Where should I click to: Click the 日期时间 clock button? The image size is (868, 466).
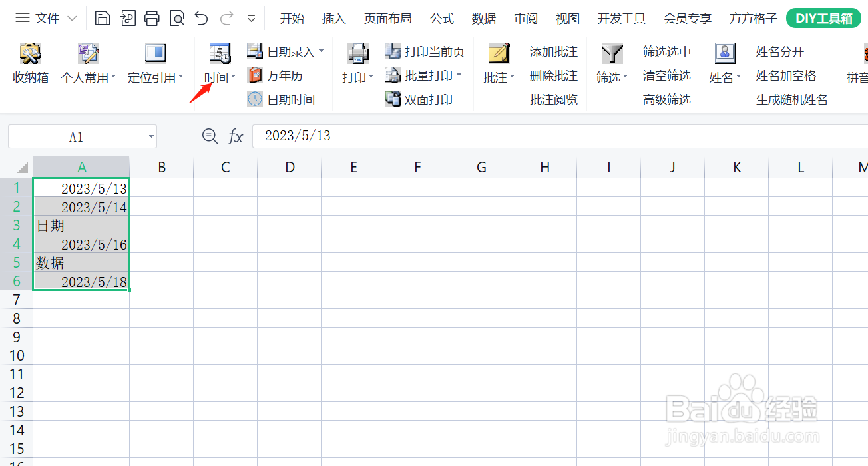(281, 99)
